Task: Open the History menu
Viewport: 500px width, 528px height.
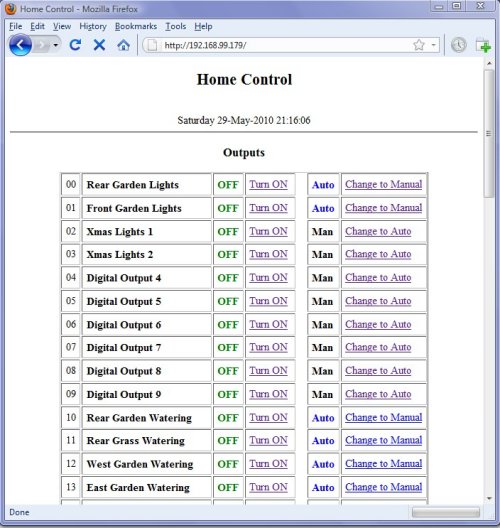Action: (x=93, y=26)
